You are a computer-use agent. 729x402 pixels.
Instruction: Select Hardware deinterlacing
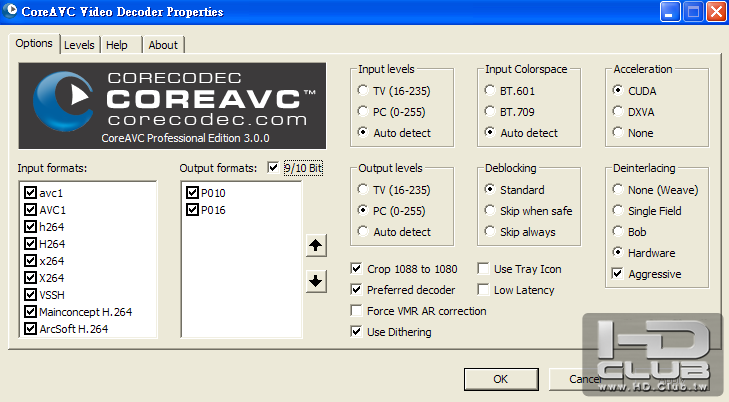pos(617,252)
